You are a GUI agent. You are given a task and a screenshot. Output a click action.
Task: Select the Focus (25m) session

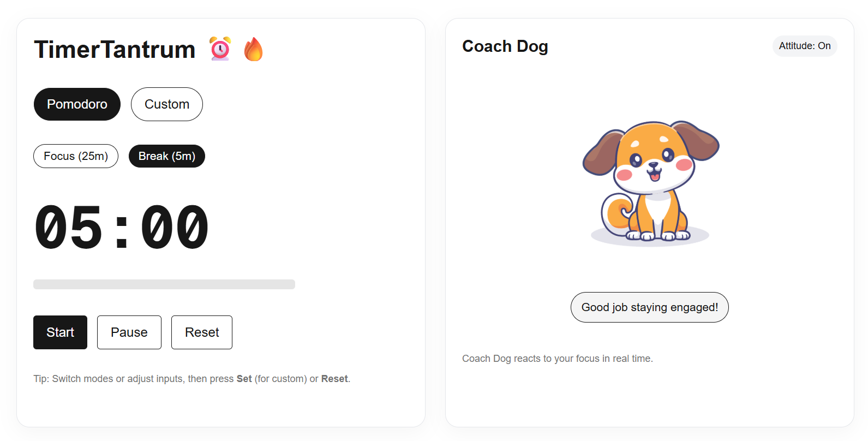76,156
